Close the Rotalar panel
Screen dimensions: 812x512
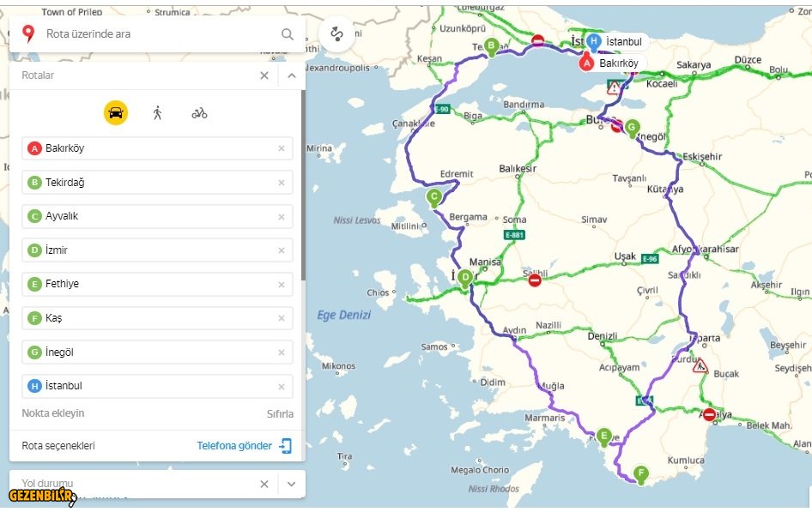pos(264,75)
